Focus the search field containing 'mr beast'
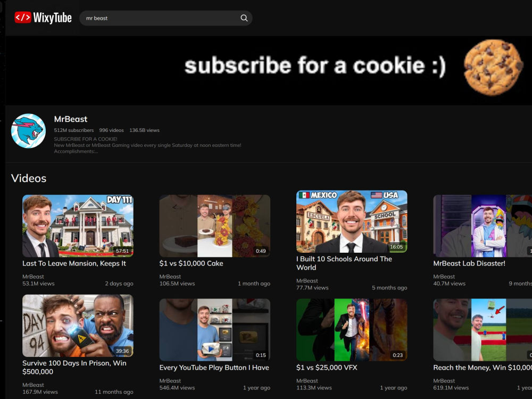This screenshot has width=532, height=399. pos(165,18)
